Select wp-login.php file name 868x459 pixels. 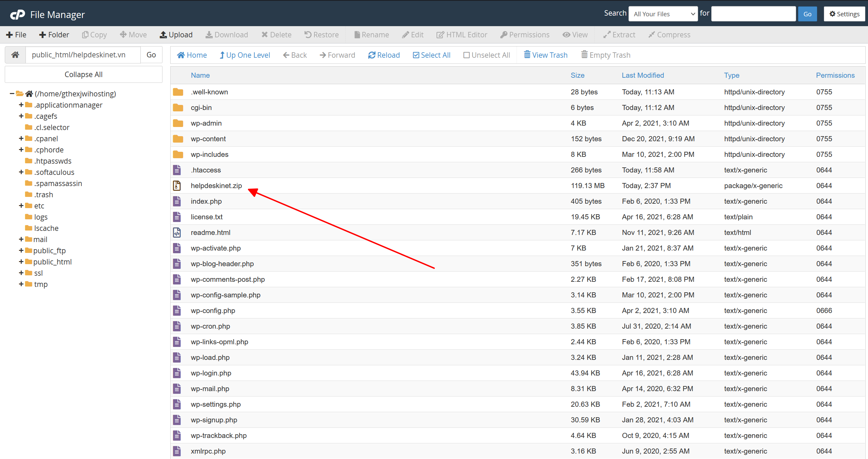click(211, 373)
